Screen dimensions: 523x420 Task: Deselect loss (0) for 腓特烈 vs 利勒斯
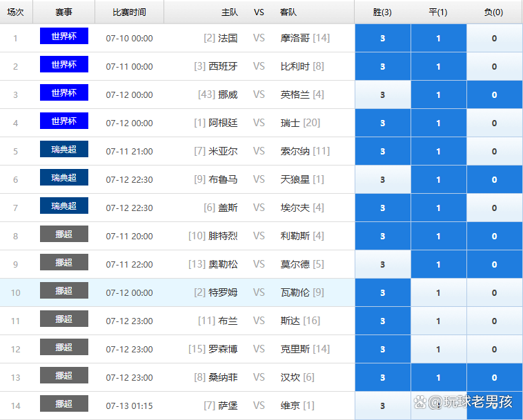click(494, 236)
